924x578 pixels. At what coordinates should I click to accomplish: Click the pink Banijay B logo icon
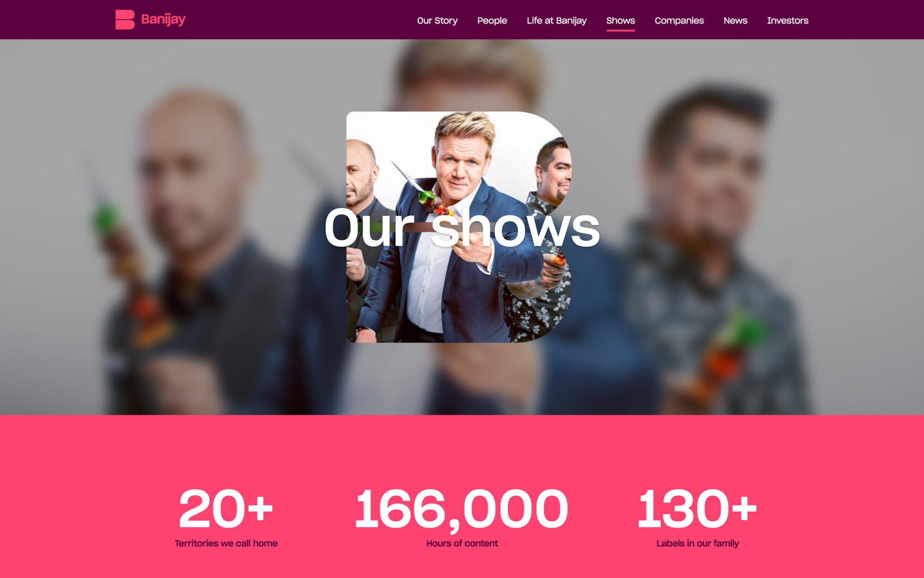tap(125, 19)
